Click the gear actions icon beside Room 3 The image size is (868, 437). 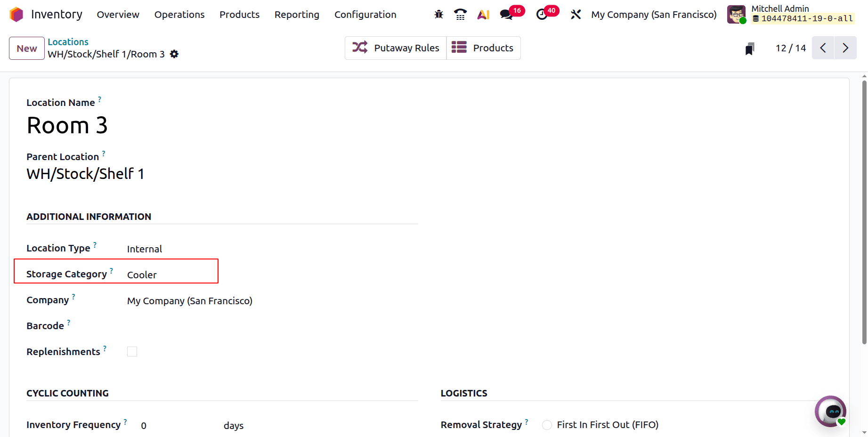pos(174,54)
